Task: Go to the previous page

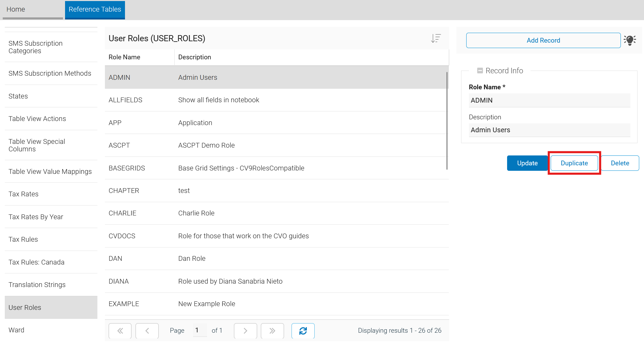Action: tap(147, 331)
